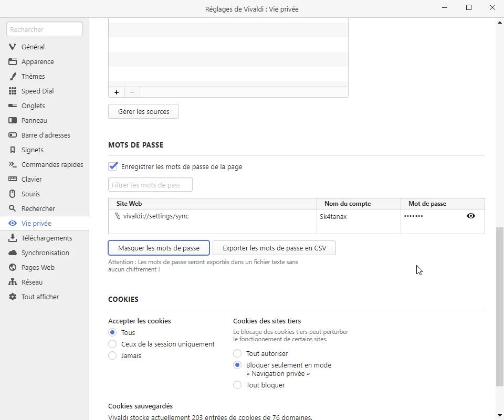Click the Synchronisation cloud icon
The image size is (504, 420).
pos(13,253)
